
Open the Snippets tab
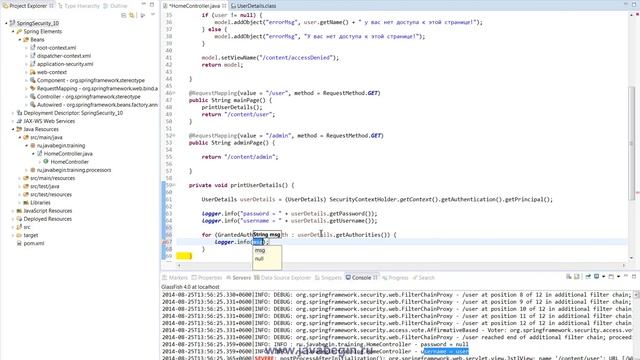pyautogui.click(x=328, y=278)
